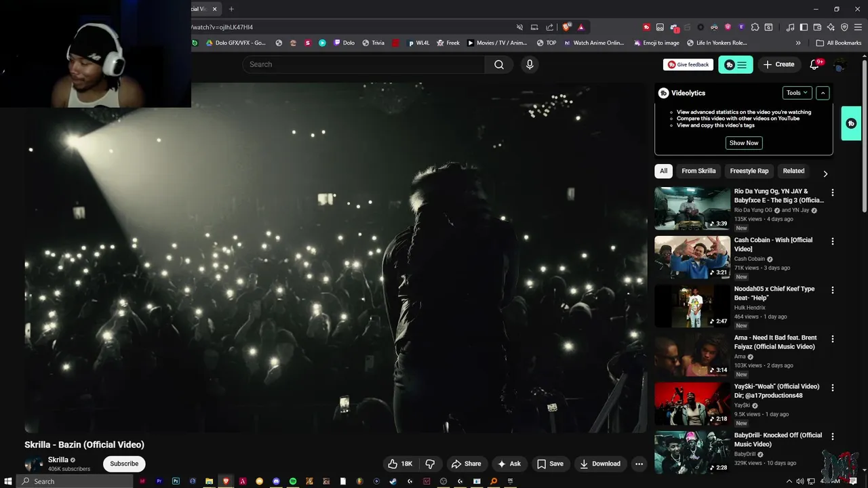The width and height of the screenshot is (868, 488).
Task: Open the Give feedback button
Action: tap(688, 64)
